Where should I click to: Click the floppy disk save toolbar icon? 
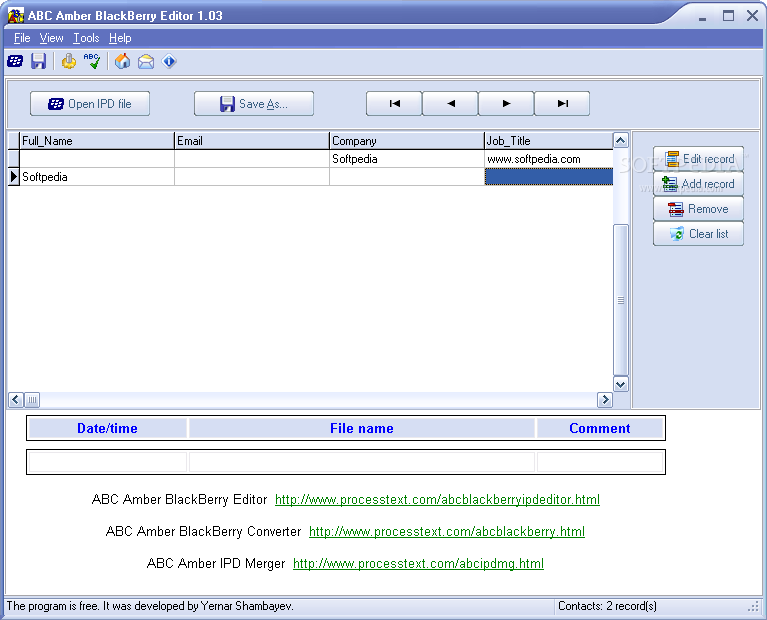click(x=38, y=62)
